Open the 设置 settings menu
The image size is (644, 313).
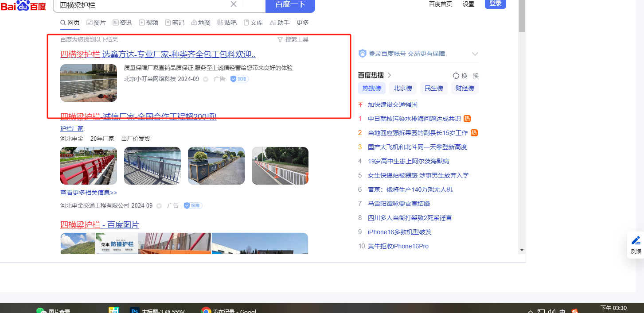coord(468,4)
